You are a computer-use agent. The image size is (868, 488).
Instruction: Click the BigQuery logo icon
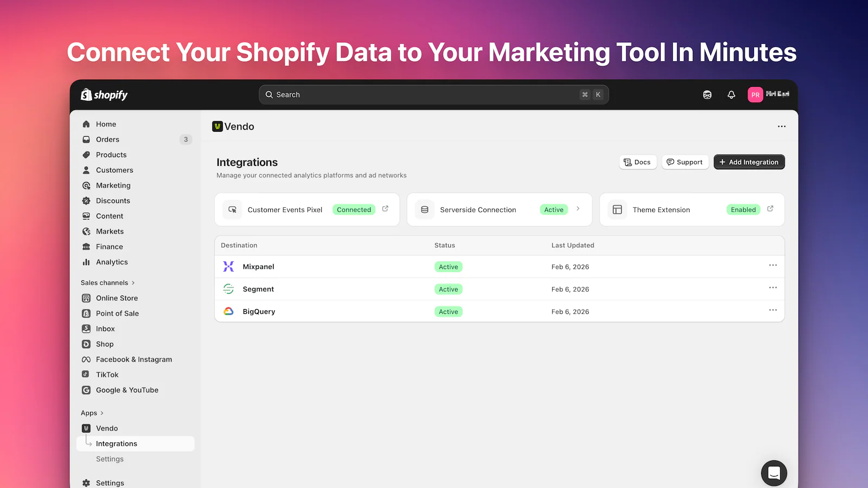pos(229,311)
